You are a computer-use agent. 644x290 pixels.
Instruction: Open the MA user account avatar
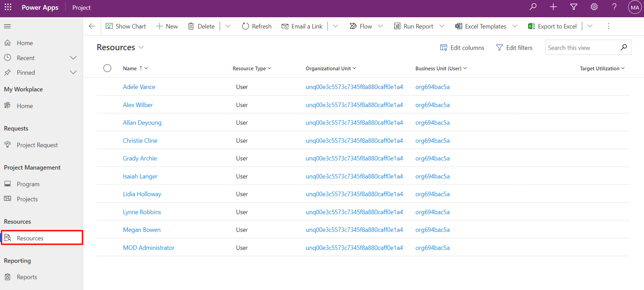click(635, 7)
